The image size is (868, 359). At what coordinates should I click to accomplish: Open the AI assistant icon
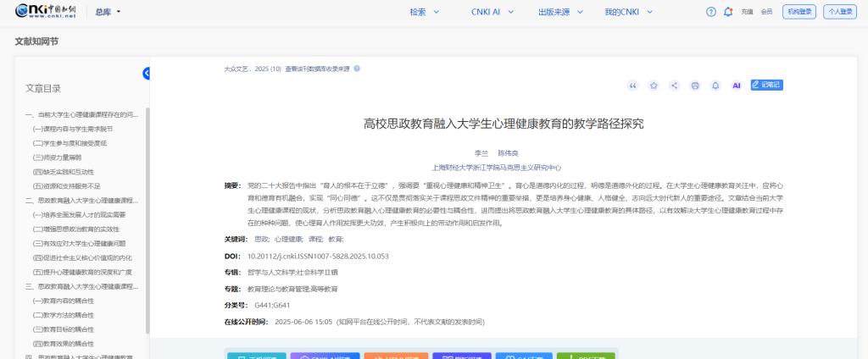tap(737, 86)
